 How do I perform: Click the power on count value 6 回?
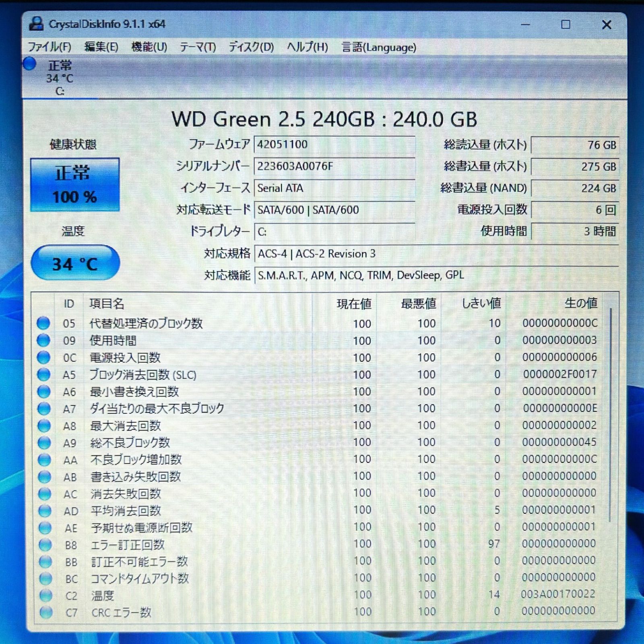click(x=575, y=210)
